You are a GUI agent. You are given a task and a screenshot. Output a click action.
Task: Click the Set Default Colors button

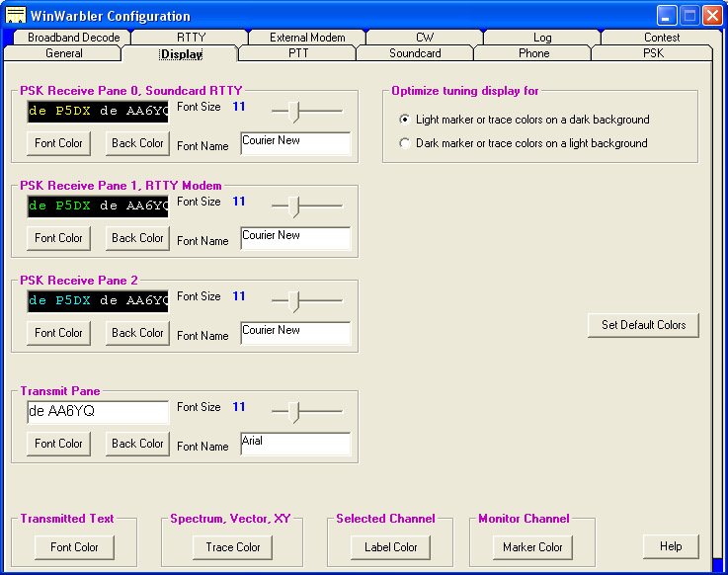(x=643, y=325)
